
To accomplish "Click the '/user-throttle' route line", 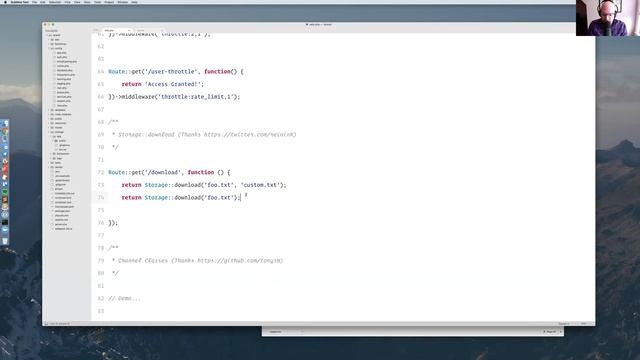I will 176,71.
